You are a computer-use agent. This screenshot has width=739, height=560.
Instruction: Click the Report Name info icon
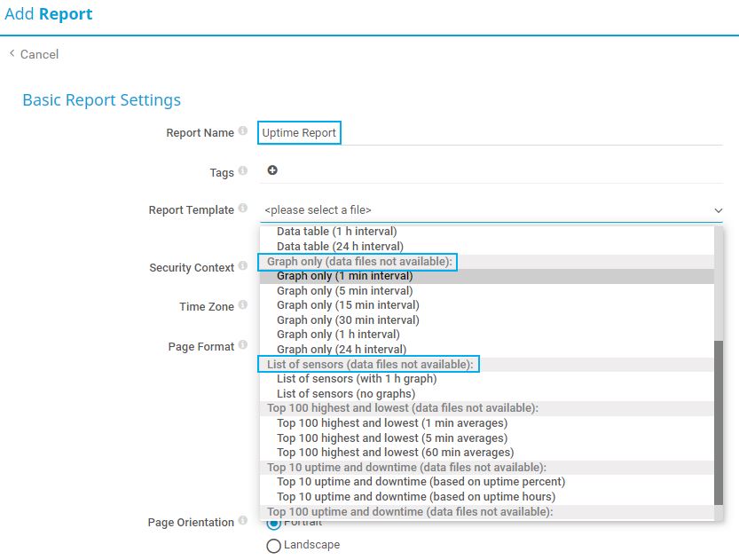pos(242,129)
